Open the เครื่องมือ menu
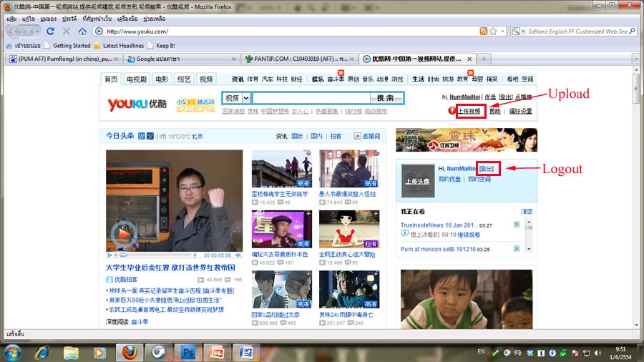 (127, 19)
